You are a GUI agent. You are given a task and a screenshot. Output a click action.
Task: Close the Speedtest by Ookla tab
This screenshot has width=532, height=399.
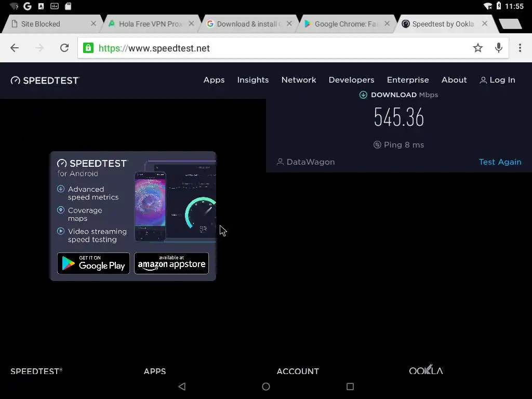(485, 23)
